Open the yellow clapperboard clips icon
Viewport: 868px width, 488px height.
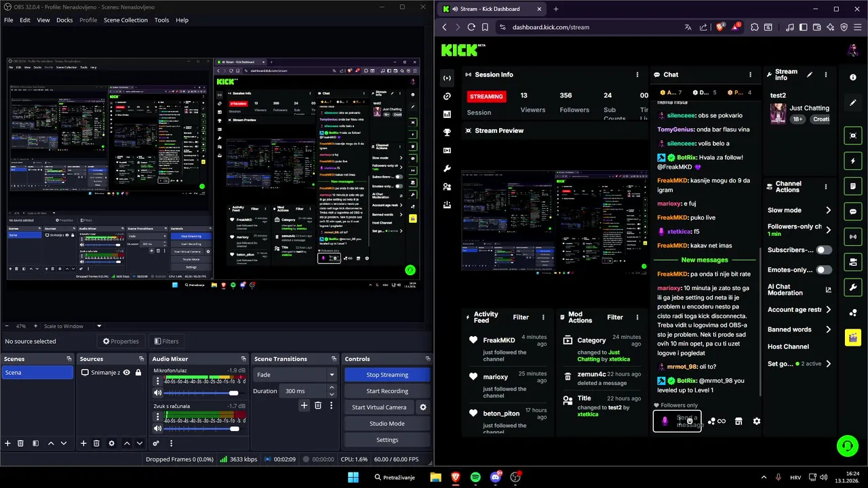tap(853, 337)
